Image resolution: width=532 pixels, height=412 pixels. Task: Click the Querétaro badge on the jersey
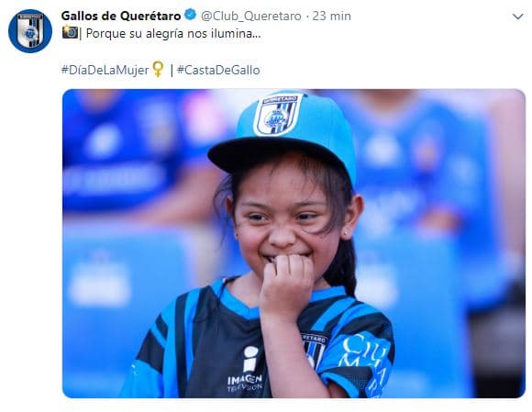pos(314,351)
